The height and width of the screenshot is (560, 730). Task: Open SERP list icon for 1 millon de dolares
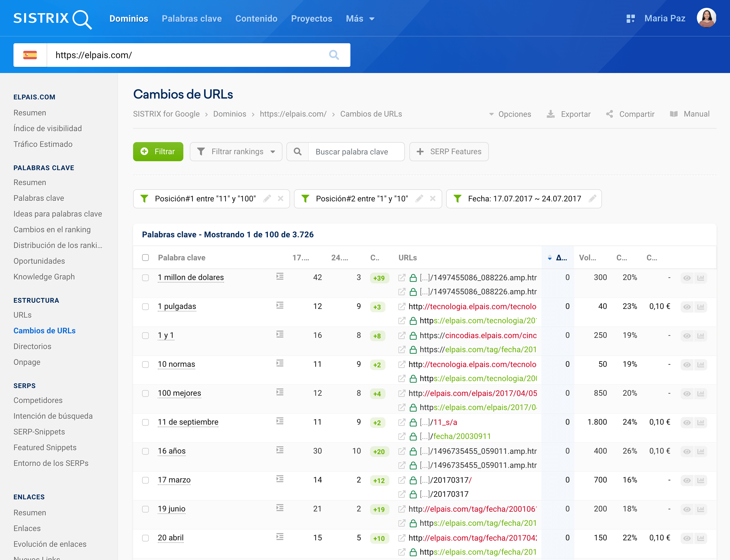(x=280, y=277)
